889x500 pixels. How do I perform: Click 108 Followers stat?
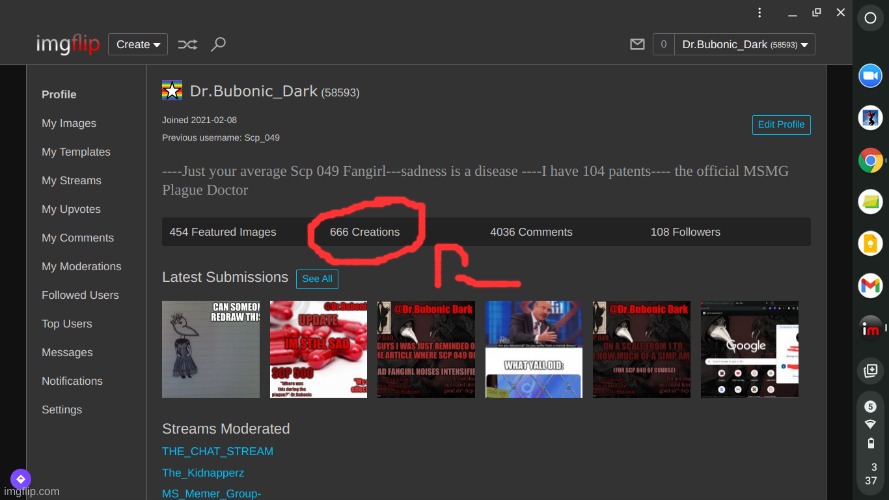click(x=685, y=232)
